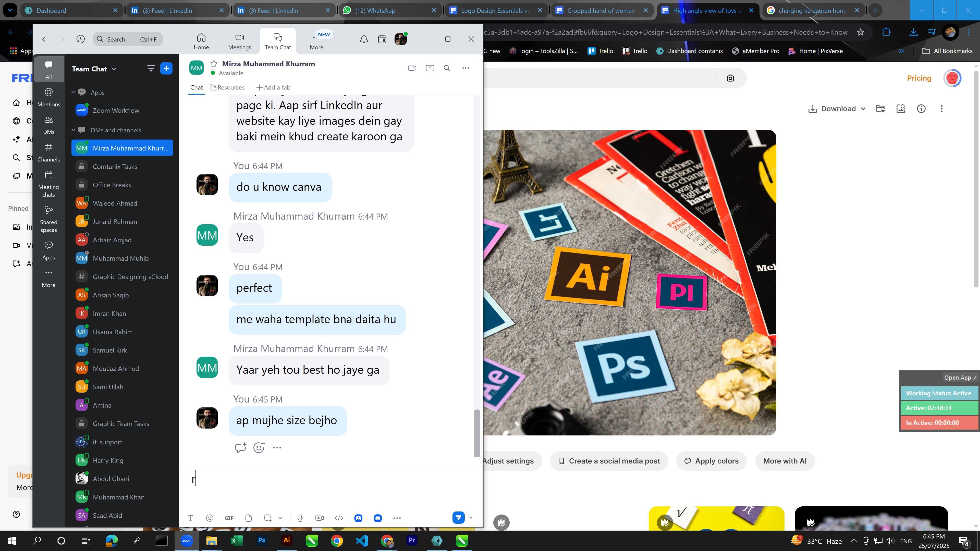The width and height of the screenshot is (980, 551).
Task: Start a video call with Mirza Muhammad Khurram
Action: [412, 68]
